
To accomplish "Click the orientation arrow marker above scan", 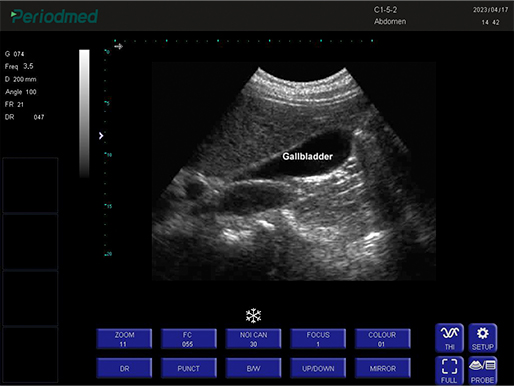I will point(118,46).
